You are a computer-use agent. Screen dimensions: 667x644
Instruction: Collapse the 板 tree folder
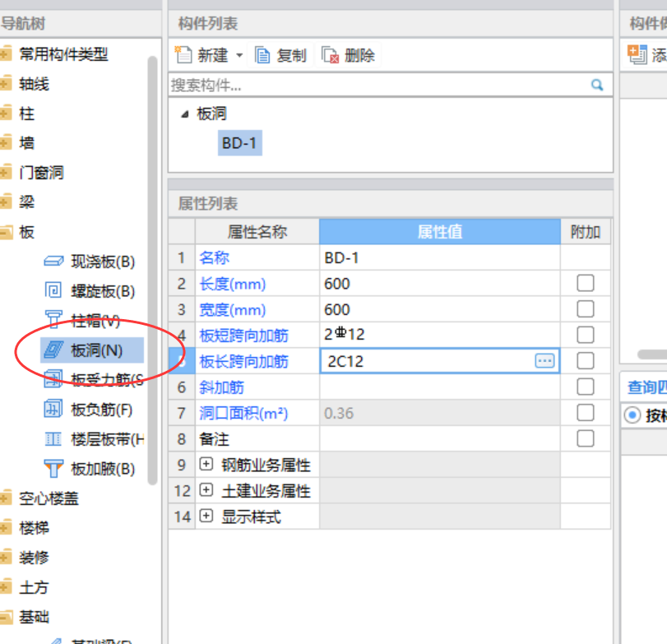pos(6,232)
